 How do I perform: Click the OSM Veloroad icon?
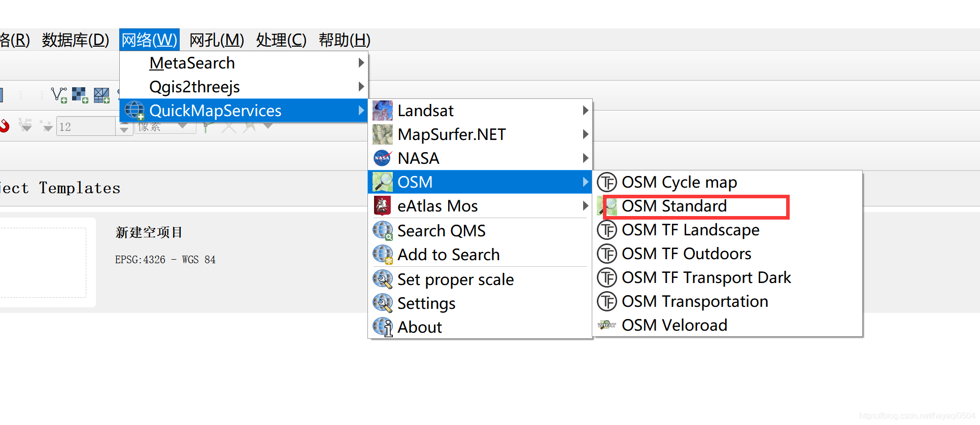(x=607, y=325)
